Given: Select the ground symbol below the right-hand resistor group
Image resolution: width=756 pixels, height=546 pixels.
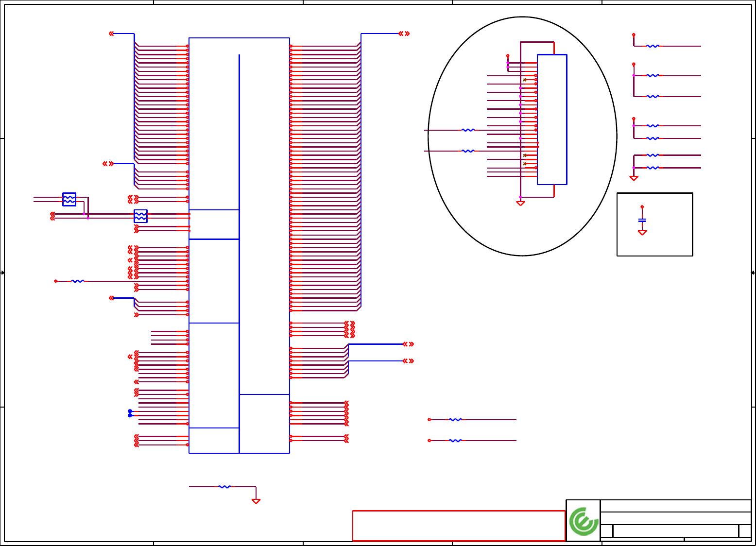Looking at the screenshot, I should pyautogui.click(x=634, y=178).
